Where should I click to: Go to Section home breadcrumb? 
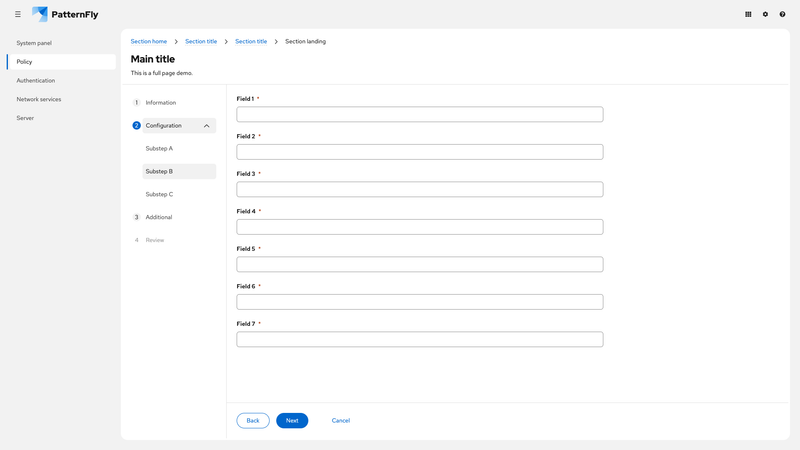pyautogui.click(x=148, y=41)
